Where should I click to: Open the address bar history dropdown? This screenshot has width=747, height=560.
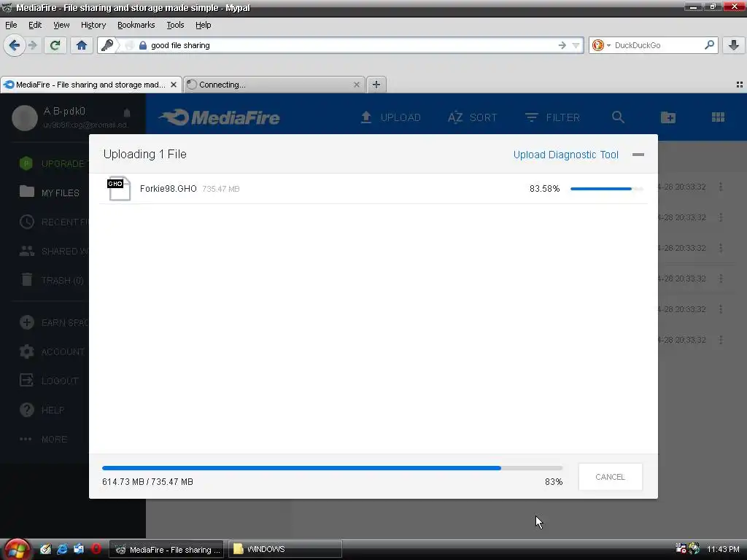tap(576, 45)
